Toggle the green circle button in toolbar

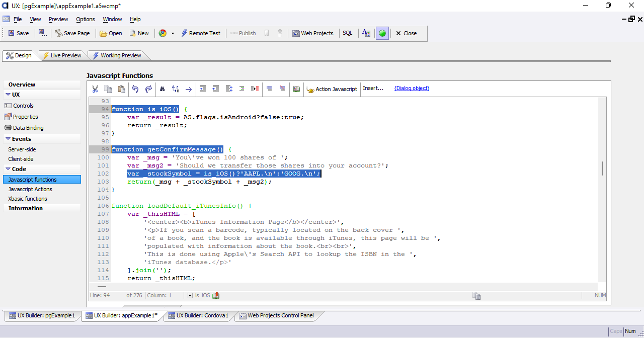coord(382,33)
